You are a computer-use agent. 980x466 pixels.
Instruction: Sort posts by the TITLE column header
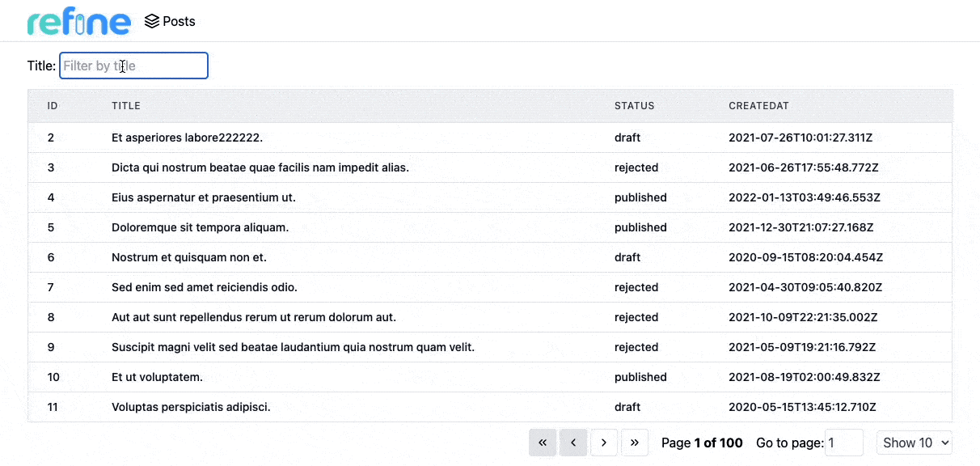pos(126,105)
